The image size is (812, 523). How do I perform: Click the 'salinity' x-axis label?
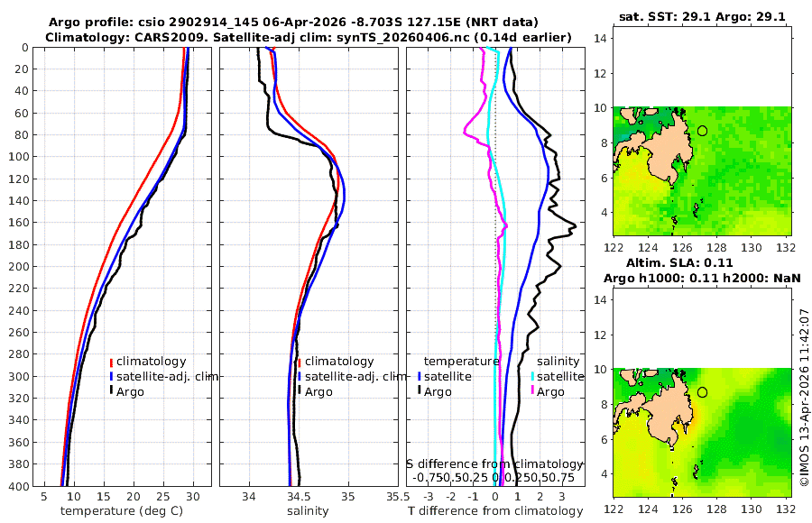pos(308,510)
